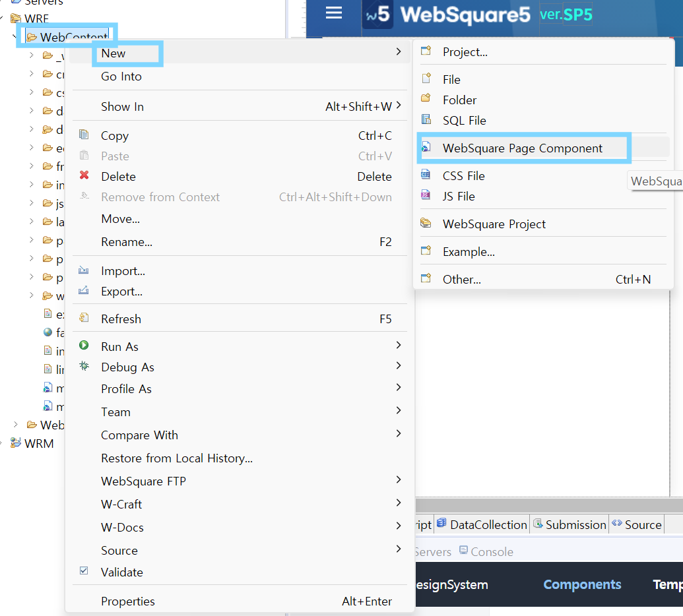Click the Import icon in context menu
Image resolution: width=683 pixels, height=616 pixels.
pyautogui.click(x=84, y=270)
